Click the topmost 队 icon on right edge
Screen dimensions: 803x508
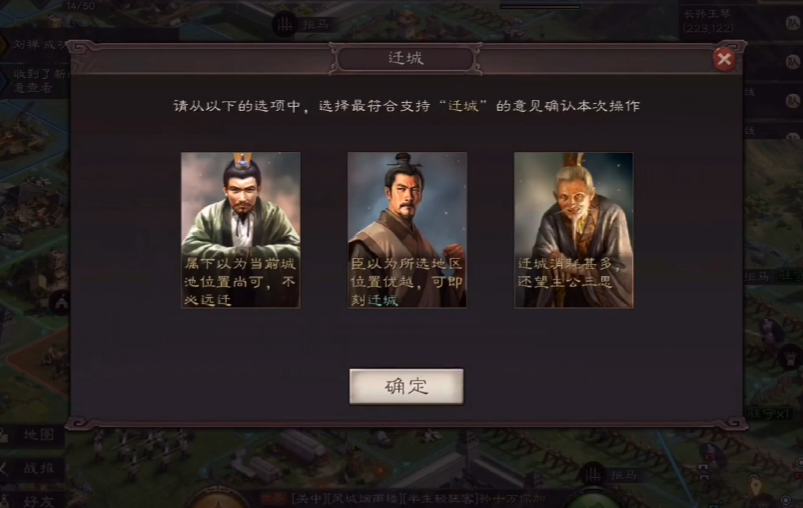point(793,23)
